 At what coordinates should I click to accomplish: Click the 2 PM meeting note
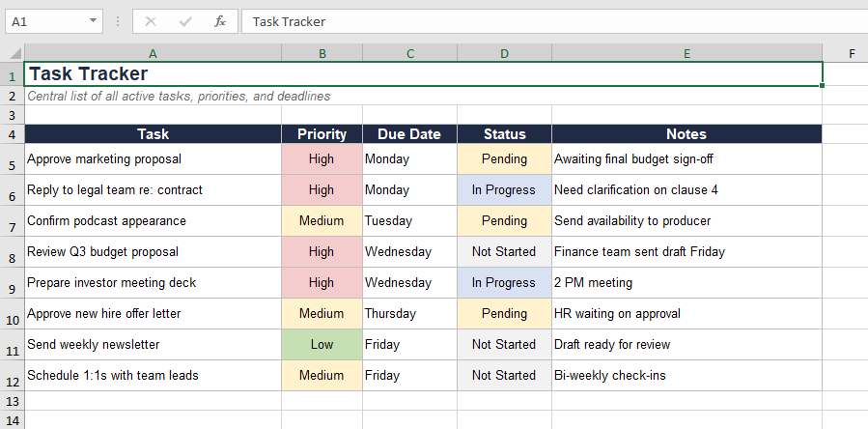(x=687, y=283)
